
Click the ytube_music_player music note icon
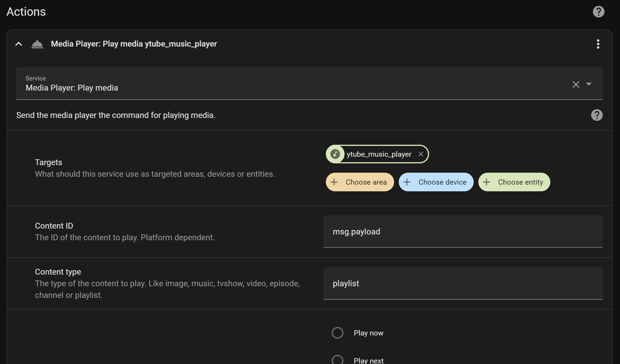pyautogui.click(x=335, y=154)
